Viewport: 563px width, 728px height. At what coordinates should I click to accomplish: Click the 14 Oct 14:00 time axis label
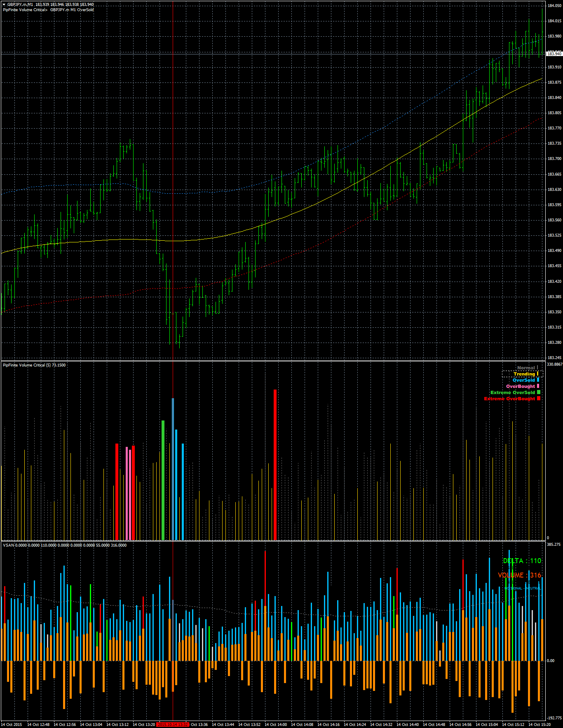coord(276,724)
